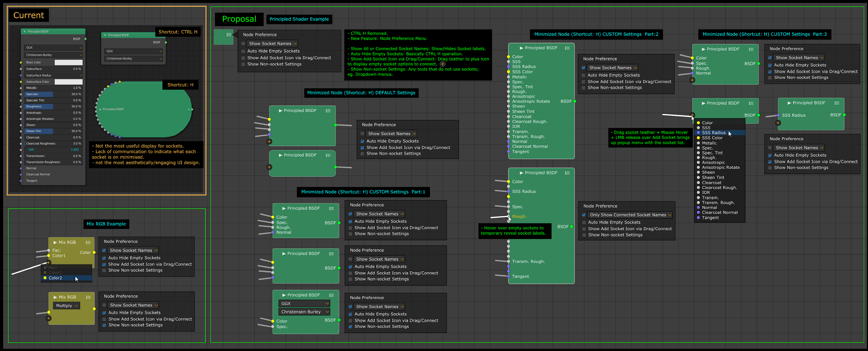Click Tangent socket on expanded Current Principled node
This screenshot has width=868, height=351.
[x=21, y=181]
